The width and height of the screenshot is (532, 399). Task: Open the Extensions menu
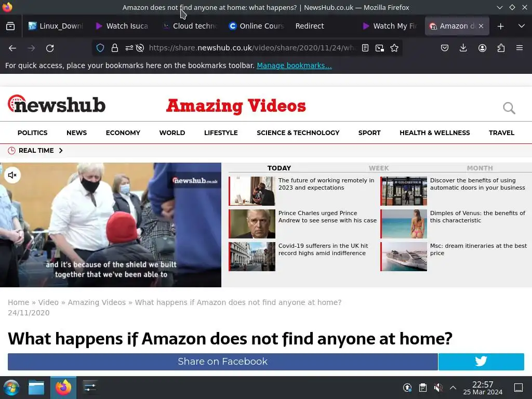[501, 48]
